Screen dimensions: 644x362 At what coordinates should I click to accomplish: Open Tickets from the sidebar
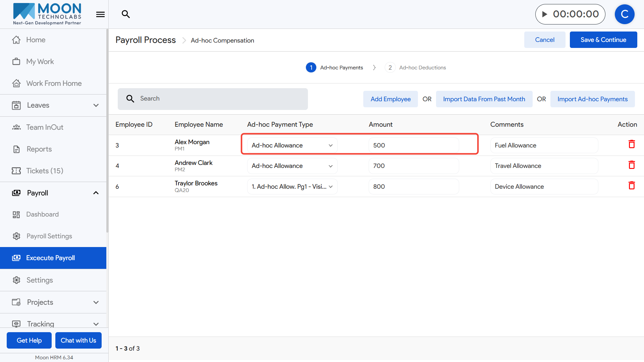[45, 171]
